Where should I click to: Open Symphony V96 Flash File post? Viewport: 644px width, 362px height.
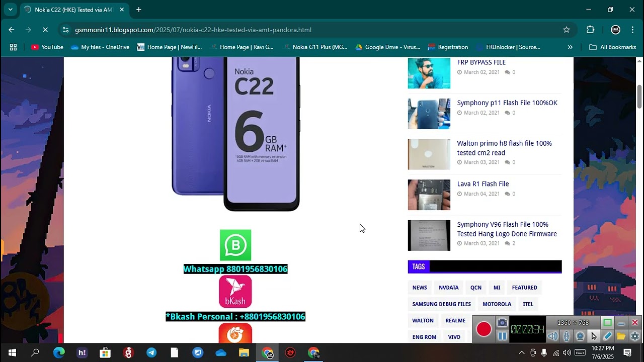(x=507, y=229)
